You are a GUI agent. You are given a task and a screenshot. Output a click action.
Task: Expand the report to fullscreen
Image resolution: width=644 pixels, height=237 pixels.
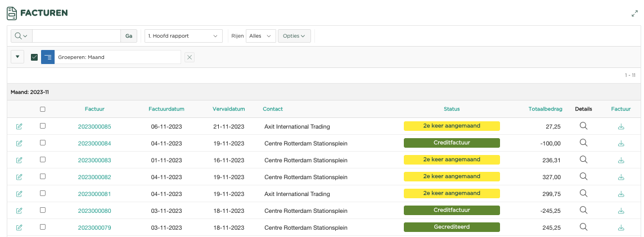(634, 13)
